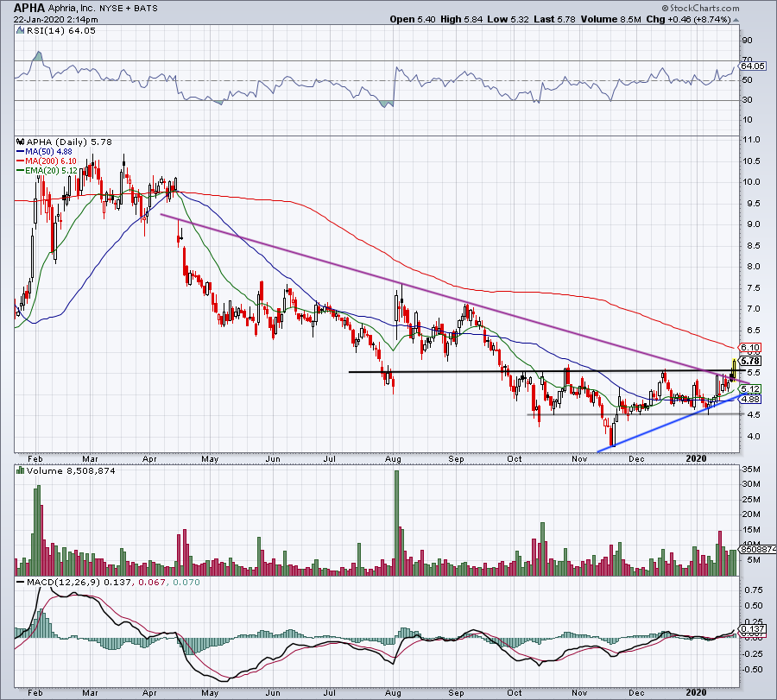Click the Aug label on price panel axis
Viewport: 777px width, 700px height.
coord(393,458)
